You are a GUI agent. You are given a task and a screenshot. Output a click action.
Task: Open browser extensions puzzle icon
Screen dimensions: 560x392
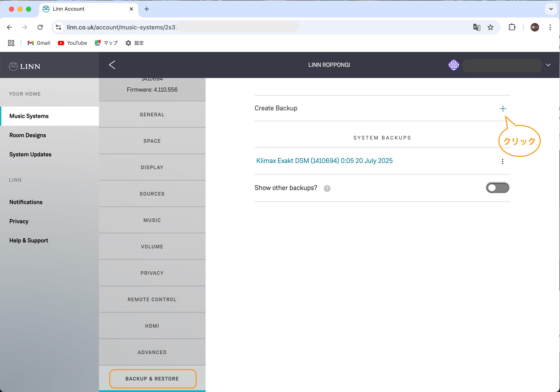coord(512,27)
